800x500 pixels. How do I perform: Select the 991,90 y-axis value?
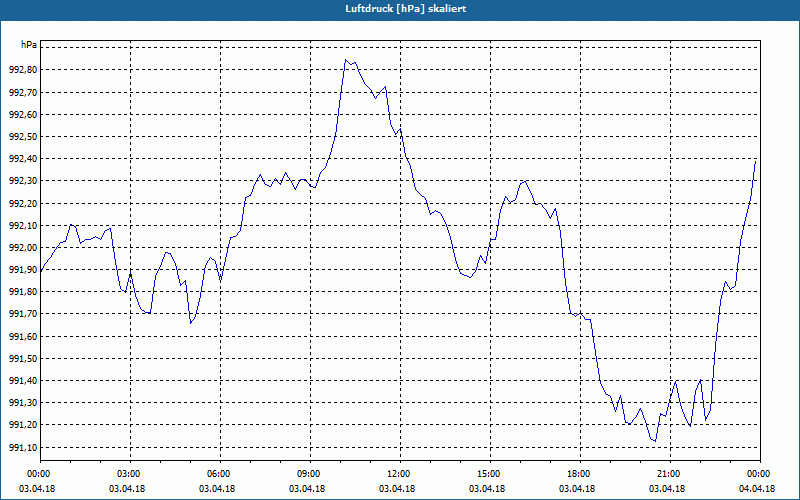[x=23, y=270]
